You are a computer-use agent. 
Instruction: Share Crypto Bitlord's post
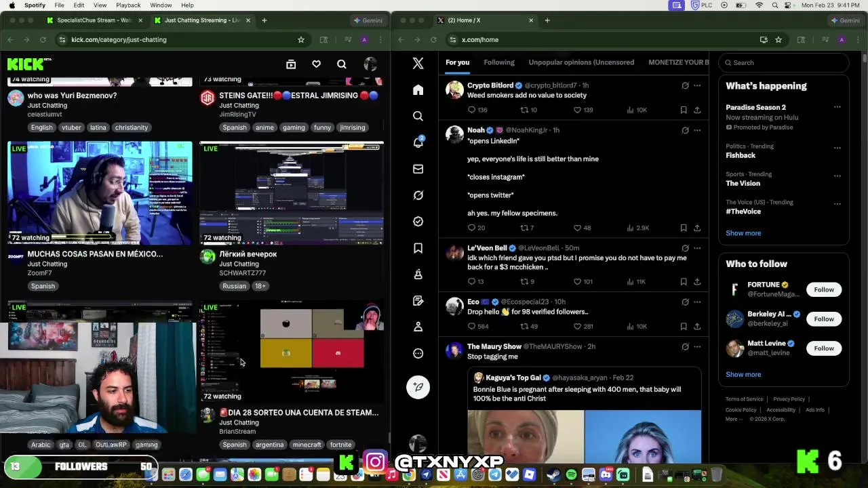697,110
